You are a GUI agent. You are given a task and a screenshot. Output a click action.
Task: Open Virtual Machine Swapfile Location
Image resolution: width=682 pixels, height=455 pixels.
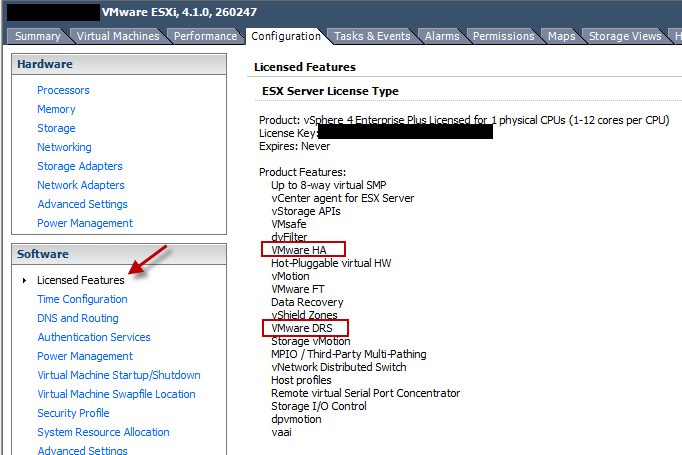pyautogui.click(x=116, y=394)
